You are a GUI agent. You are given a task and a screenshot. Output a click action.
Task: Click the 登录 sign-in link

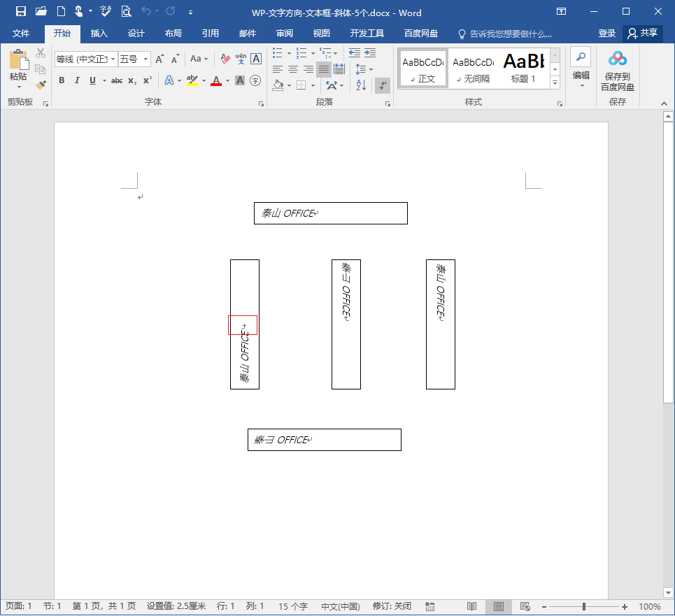coord(607,33)
